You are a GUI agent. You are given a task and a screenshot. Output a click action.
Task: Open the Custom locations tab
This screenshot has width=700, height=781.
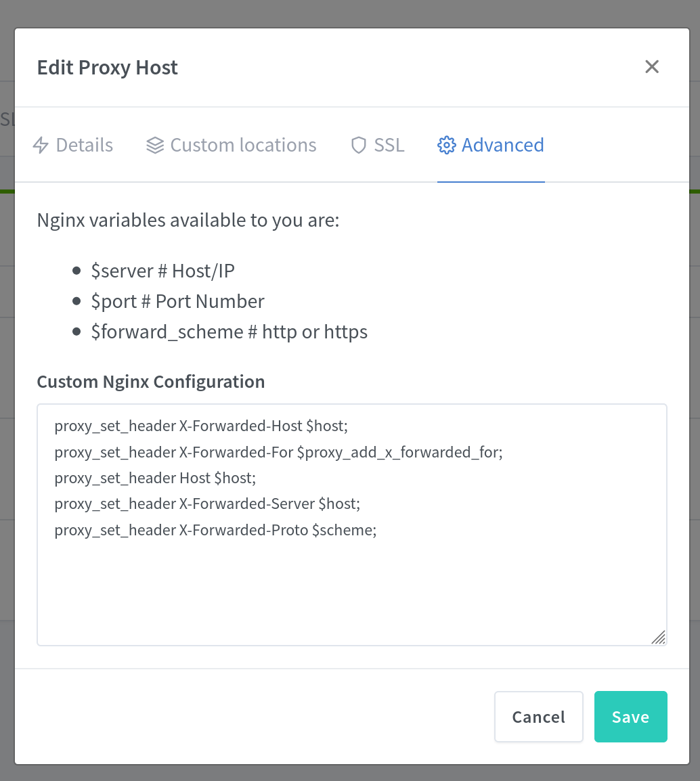(243, 146)
